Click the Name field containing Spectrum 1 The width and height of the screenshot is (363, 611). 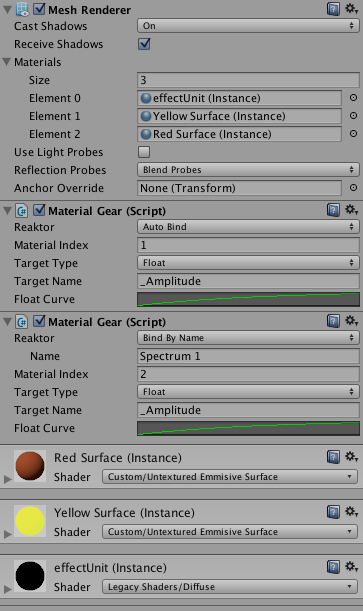248,356
